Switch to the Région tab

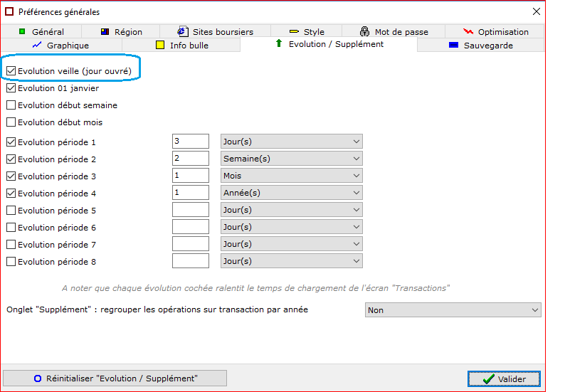click(121, 32)
